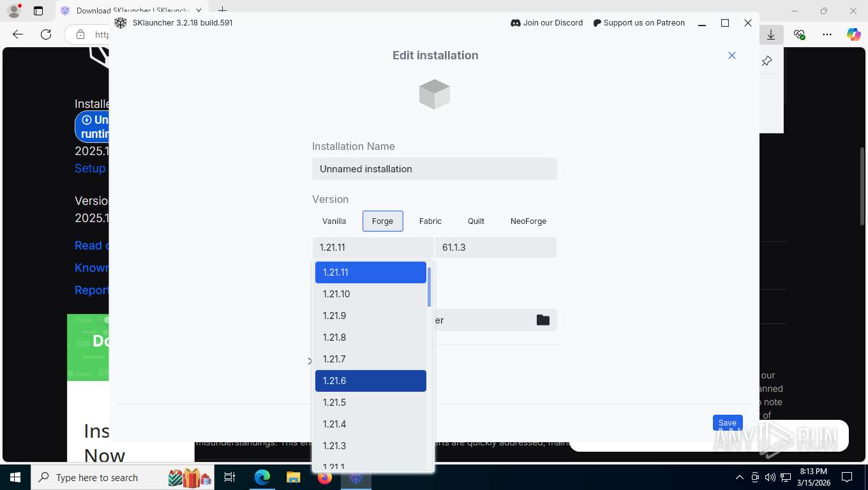Select the Fabric version type
Viewport: 868px width, 490px height.
coord(430,221)
